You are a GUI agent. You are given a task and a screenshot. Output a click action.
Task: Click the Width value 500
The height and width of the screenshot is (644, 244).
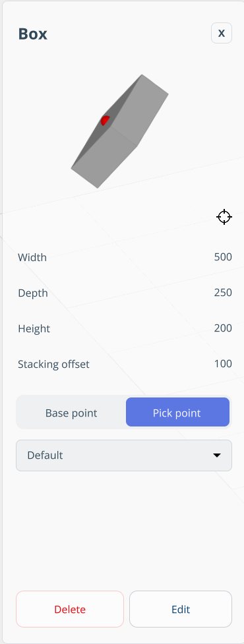click(x=223, y=257)
